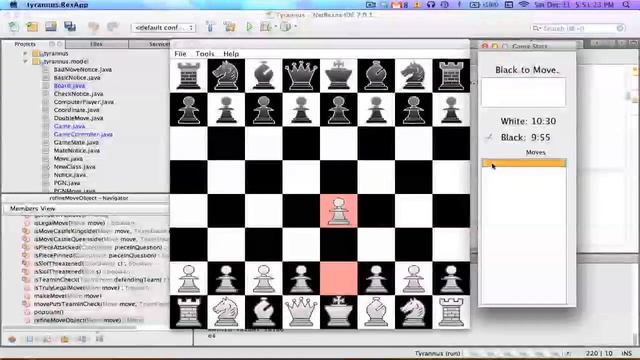640x360 pixels.
Task: Click the Redo toolbar icon
Action: tap(112, 27)
